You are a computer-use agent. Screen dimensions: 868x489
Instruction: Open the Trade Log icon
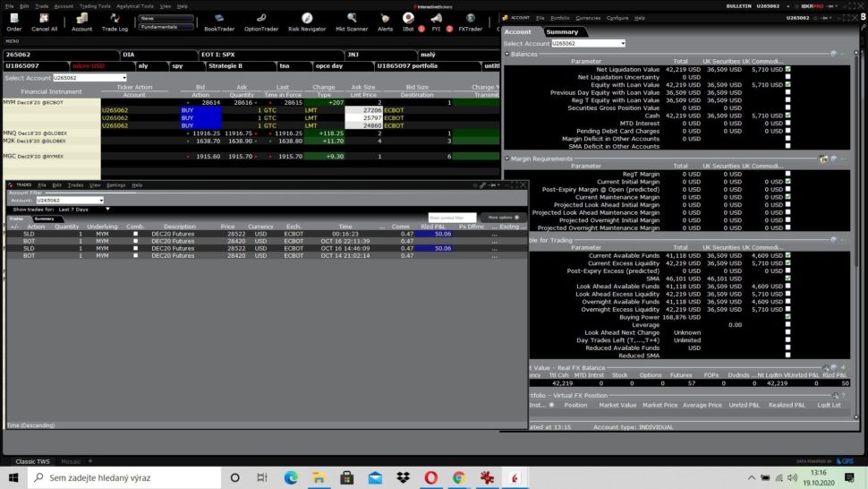(115, 22)
